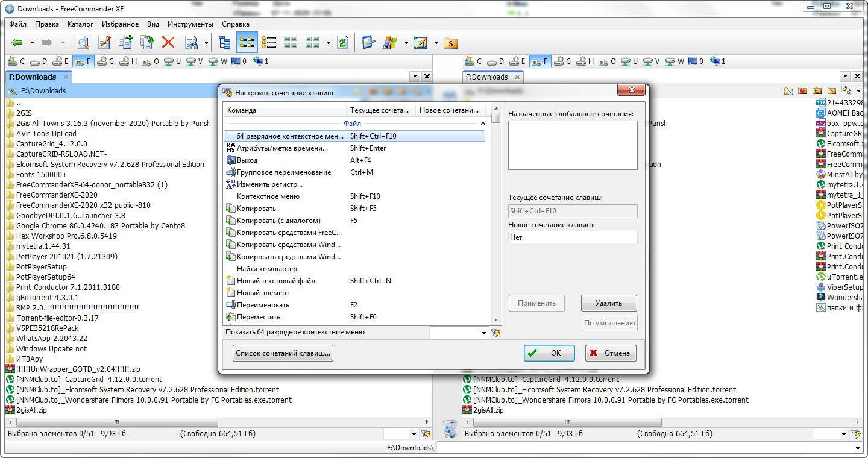The image size is (868, 458).
Task: Switch right panel to drive H
Action: pyautogui.click(x=585, y=61)
